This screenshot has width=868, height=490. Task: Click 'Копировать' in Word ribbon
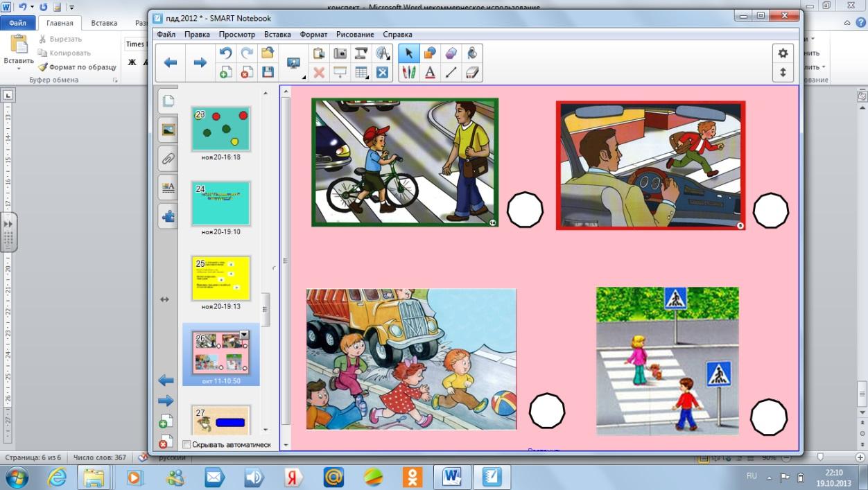pos(64,53)
